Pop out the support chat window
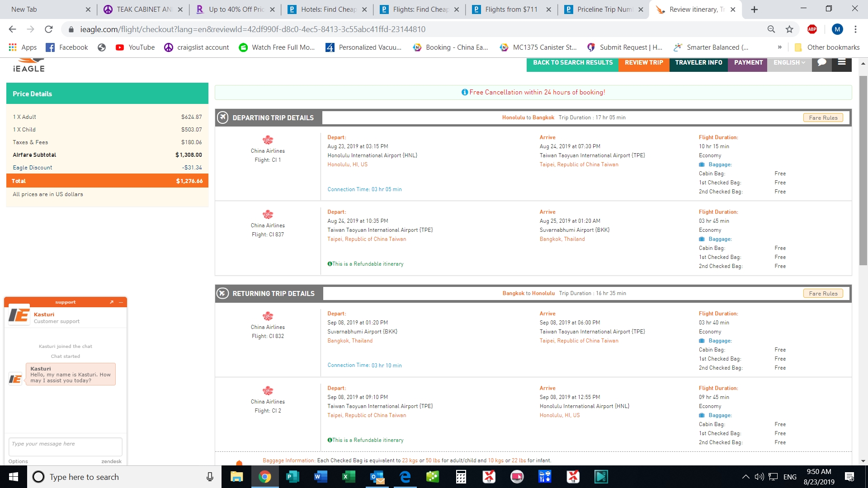The width and height of the screenshot is (868, 488). point(112,302)
